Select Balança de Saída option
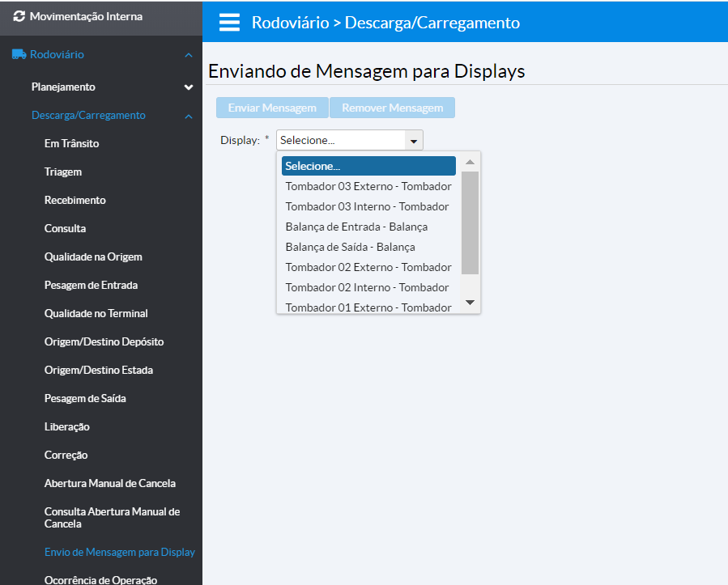The image size is (728, 585). point(350,247)
